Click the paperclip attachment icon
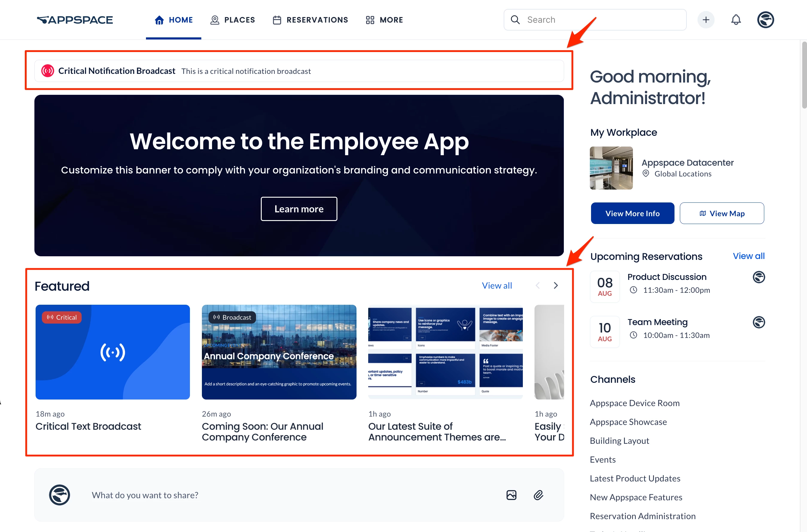This screenshot has height=532, width=807. point(538,495)
